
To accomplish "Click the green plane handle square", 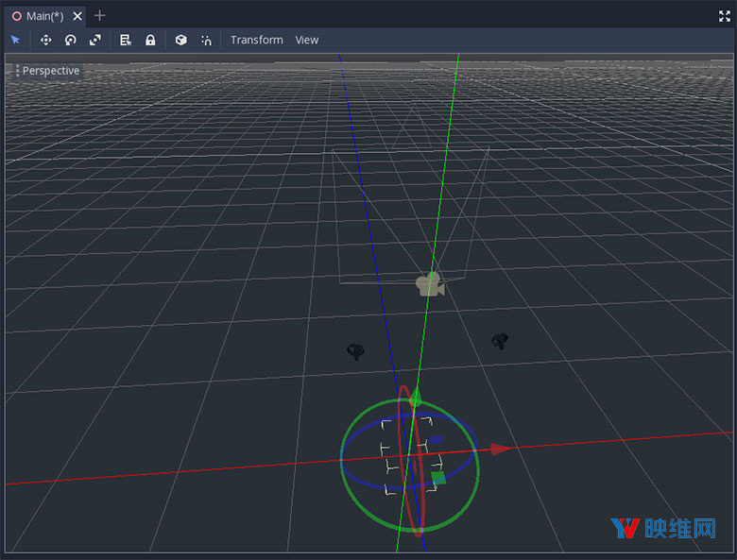I will tap(438, 478).
